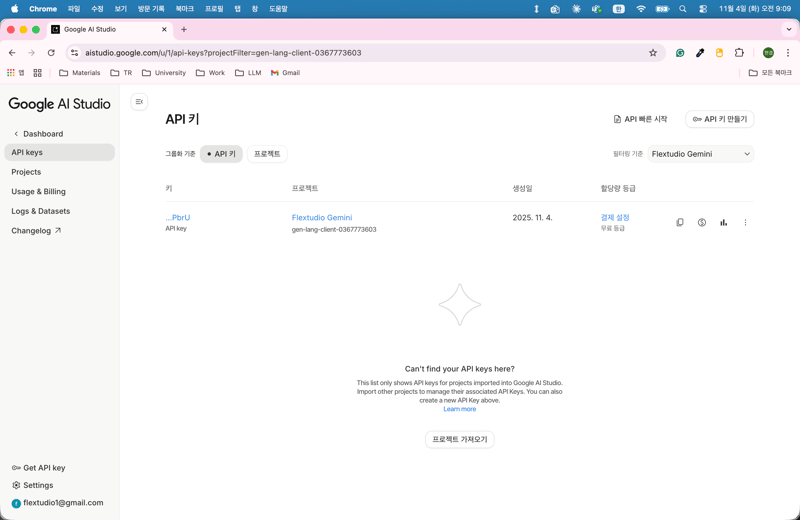View usage chart icon for ...PbrU key
The width and height of the screenshot is (800, 520).
(x=723, y=222)
